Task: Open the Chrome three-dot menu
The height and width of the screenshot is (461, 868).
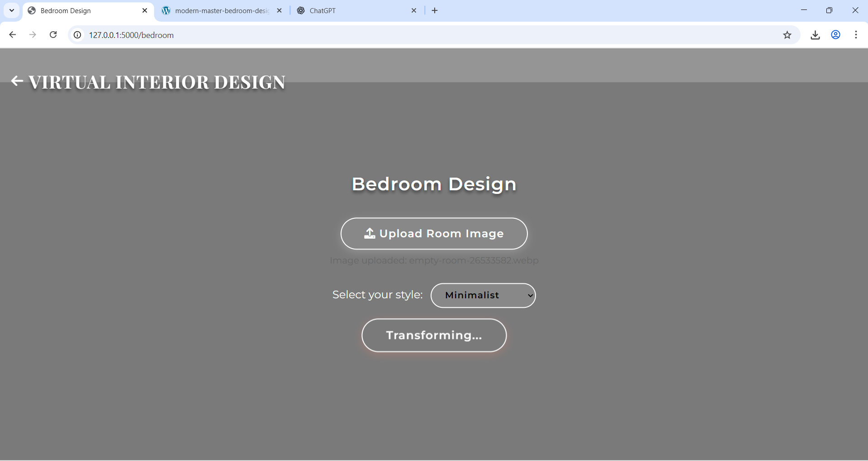Action: [856, 35]
